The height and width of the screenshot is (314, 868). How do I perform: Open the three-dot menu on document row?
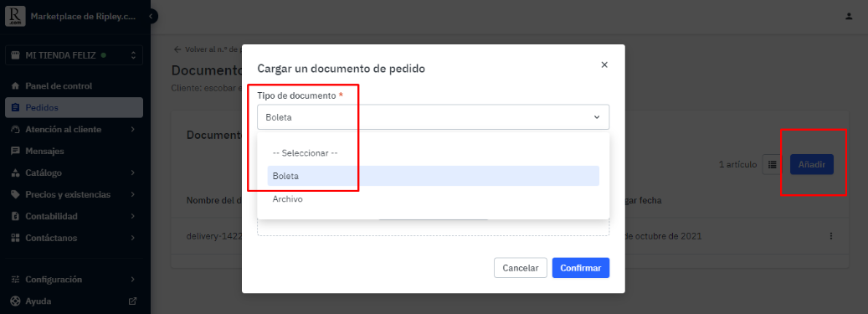831,236
